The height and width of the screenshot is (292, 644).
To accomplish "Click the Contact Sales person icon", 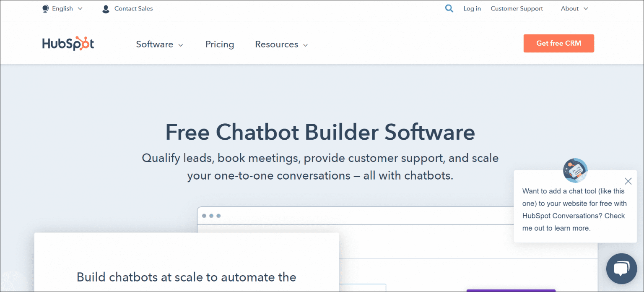I will [106, 9].
